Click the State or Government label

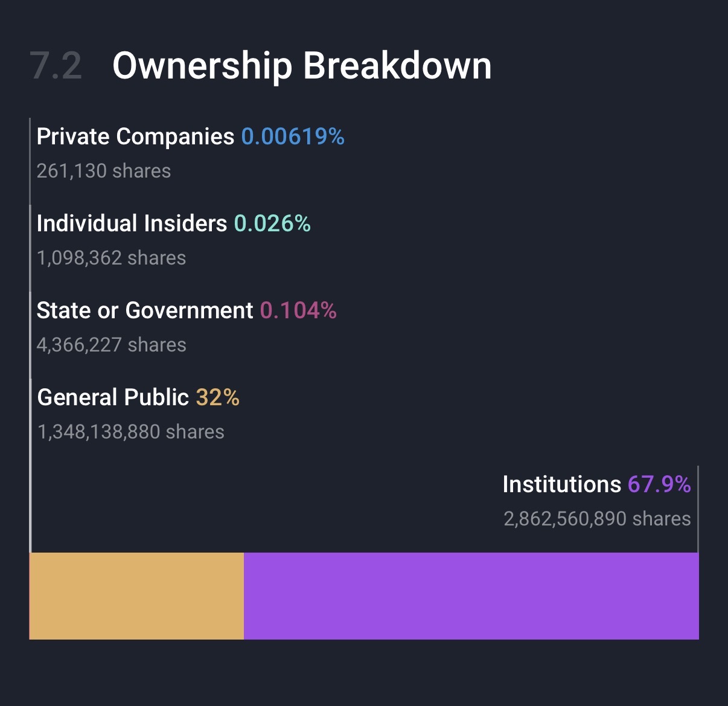click(x=145, y=310)
